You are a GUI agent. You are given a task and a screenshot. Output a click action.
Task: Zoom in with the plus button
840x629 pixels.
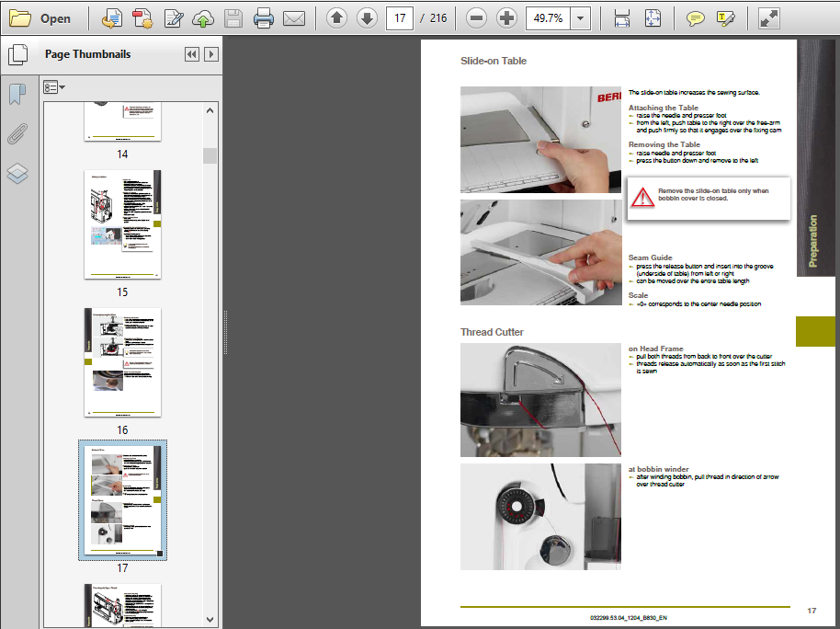click(x=506, y=18)
